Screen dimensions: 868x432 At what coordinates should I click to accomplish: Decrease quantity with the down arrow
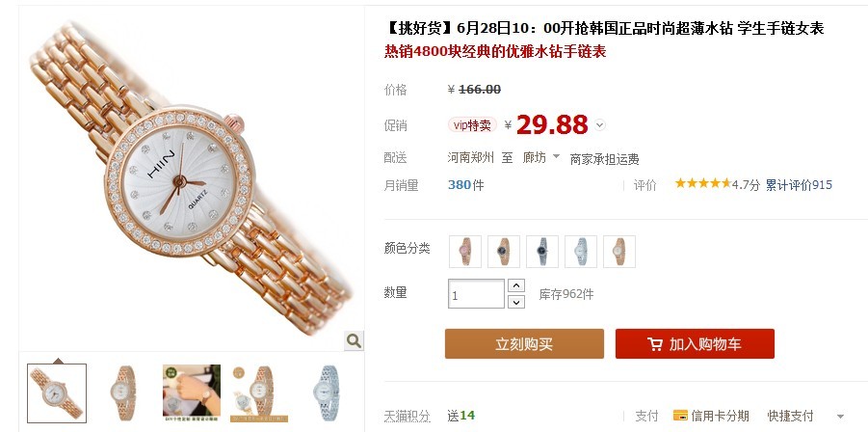[516, 302]
